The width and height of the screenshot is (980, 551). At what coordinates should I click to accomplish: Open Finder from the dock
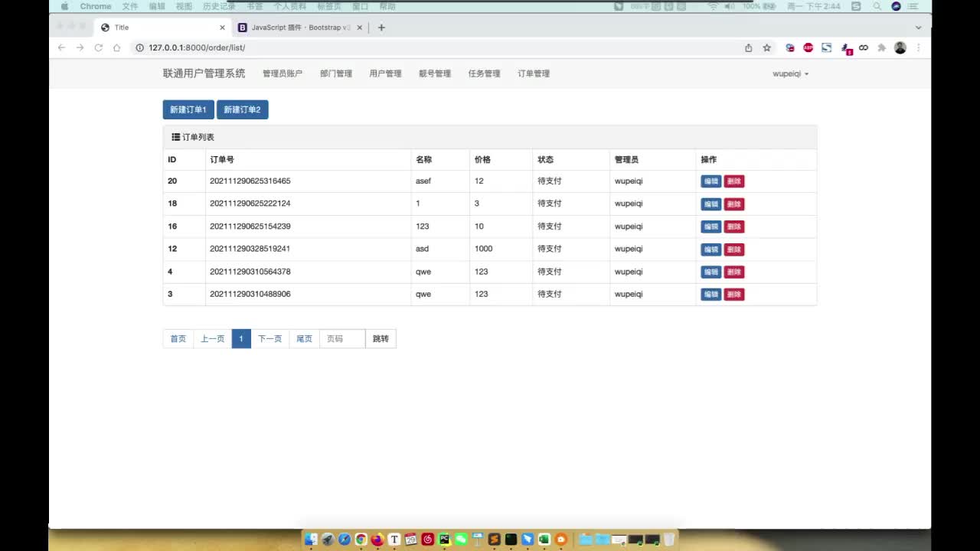click(x=311, y=539)
